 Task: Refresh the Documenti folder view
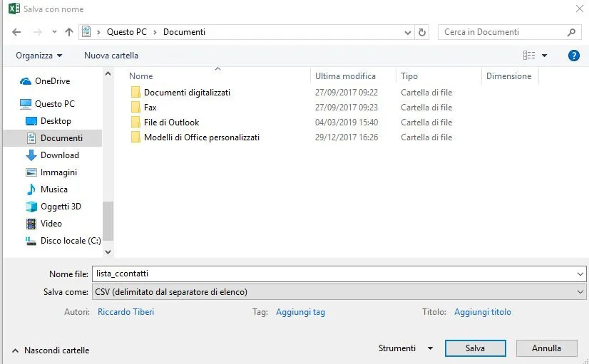422,32
